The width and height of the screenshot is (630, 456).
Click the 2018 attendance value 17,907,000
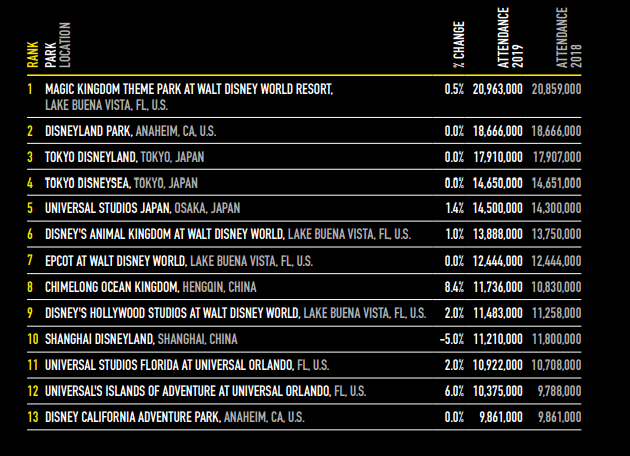tap(557, 157)
